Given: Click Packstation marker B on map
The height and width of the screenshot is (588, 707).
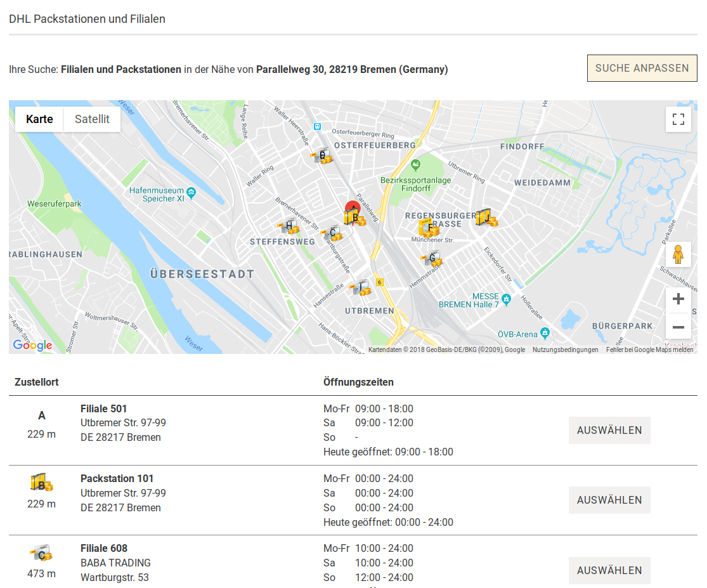Looking at the screenshot, I should tap(356, 217).
